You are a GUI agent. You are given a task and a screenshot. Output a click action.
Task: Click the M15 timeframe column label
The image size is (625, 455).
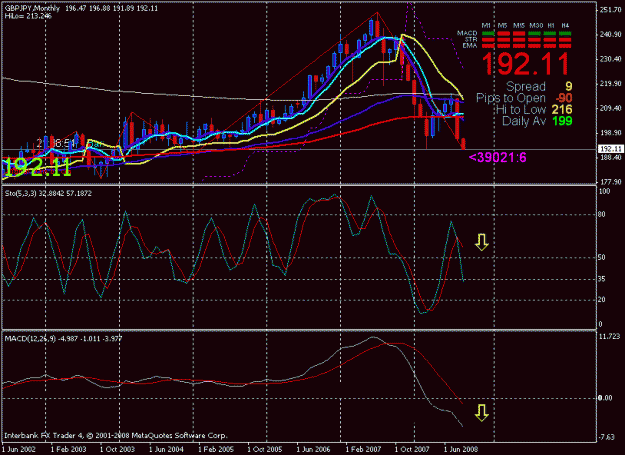coord(519,25)
